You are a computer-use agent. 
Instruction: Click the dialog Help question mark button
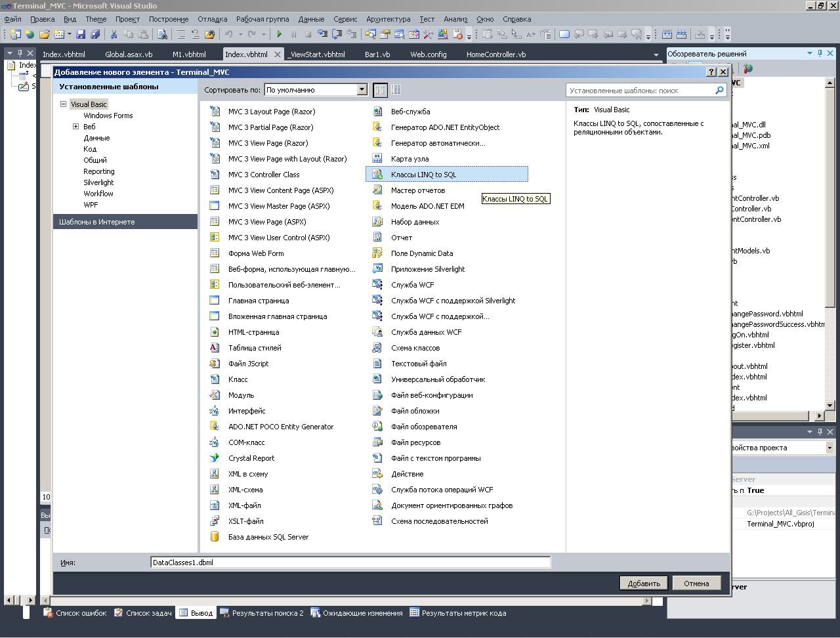click(x=711, y=72)
